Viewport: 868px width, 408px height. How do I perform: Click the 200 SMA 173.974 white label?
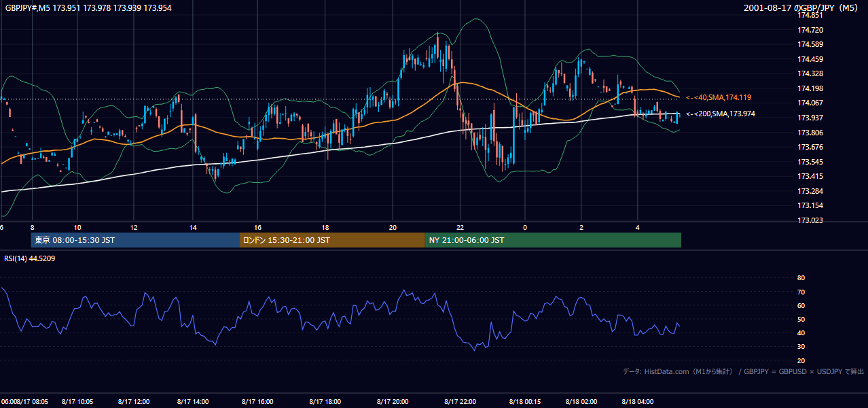click(x=721, y=114)
